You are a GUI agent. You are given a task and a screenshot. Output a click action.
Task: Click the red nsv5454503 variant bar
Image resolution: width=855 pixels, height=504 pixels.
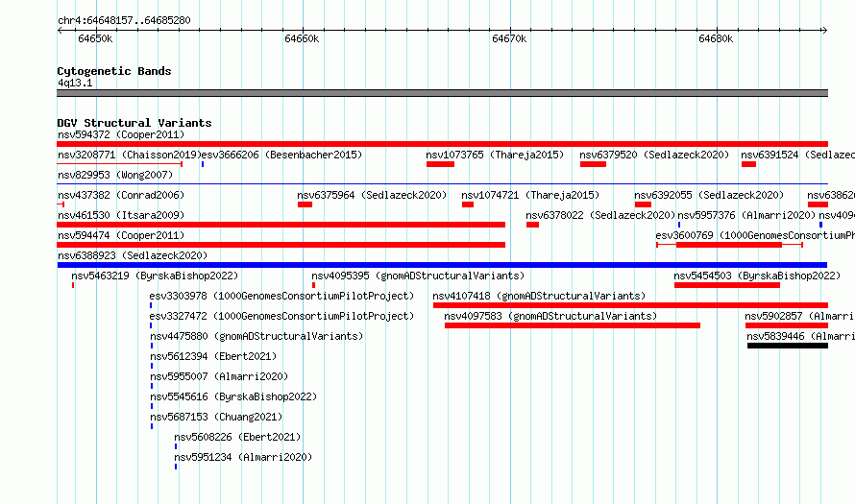[727, 285]
